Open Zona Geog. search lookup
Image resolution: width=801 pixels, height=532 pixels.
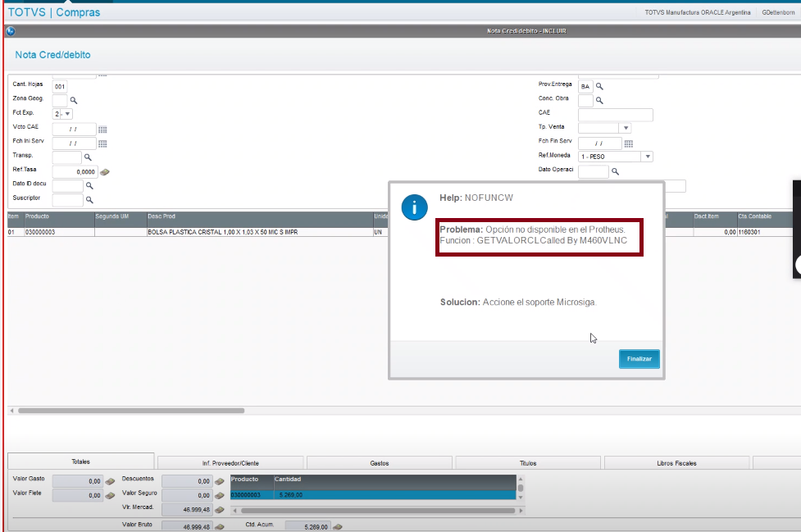coord(74,101)
